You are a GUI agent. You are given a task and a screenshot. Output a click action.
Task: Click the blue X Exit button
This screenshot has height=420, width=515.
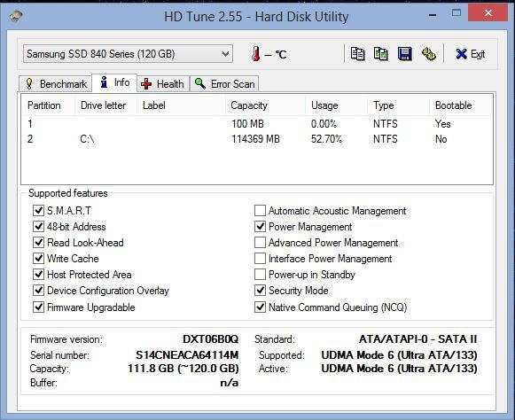click(x=471, y=54)
